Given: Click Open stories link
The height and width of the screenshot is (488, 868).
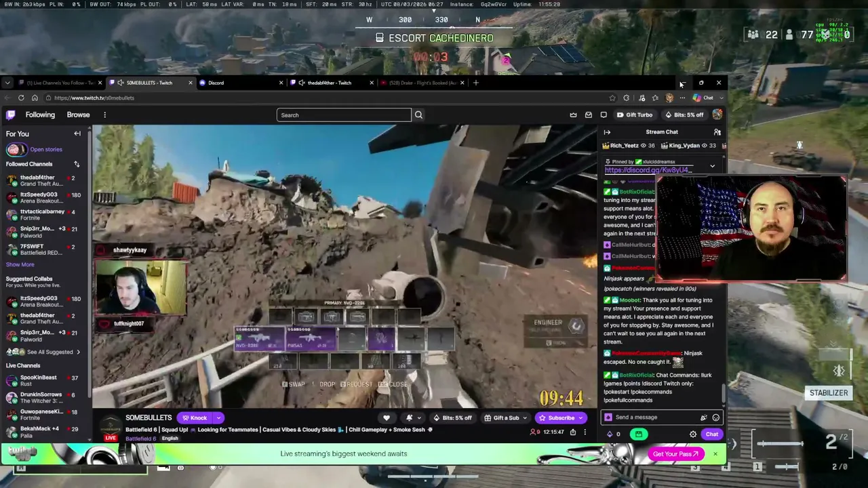Looking at the screenshot, I should pos(46,149).
